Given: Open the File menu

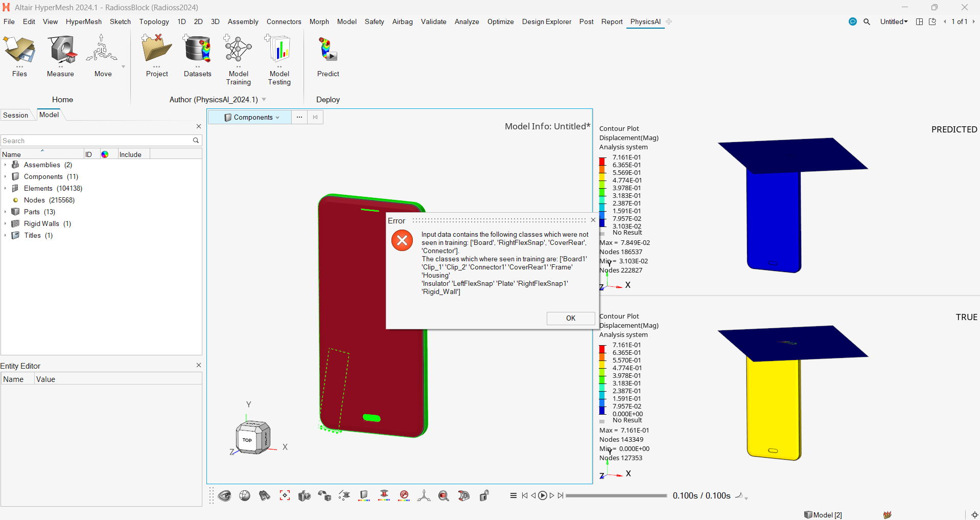Looking at the screenshot, I should point(9,21).
